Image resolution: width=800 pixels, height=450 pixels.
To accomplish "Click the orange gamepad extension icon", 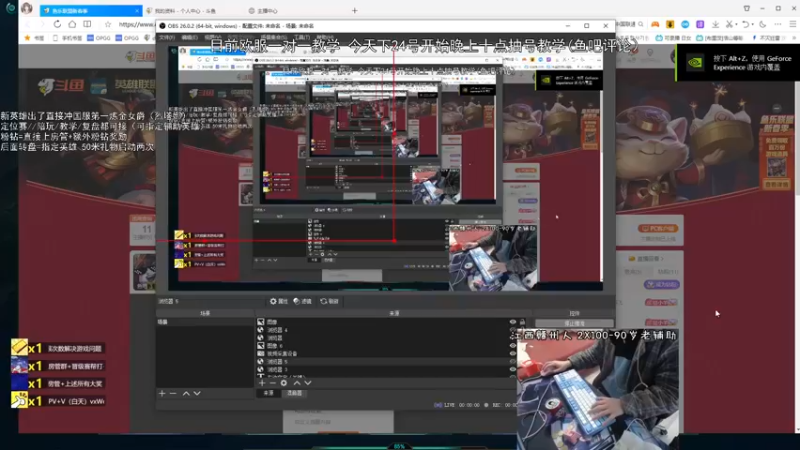I will 655,24.
